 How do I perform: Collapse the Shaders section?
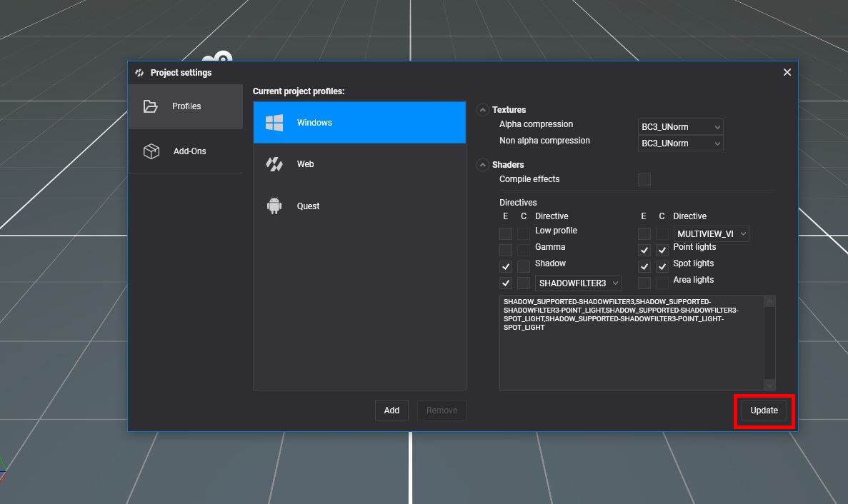[x=483, y=165]
